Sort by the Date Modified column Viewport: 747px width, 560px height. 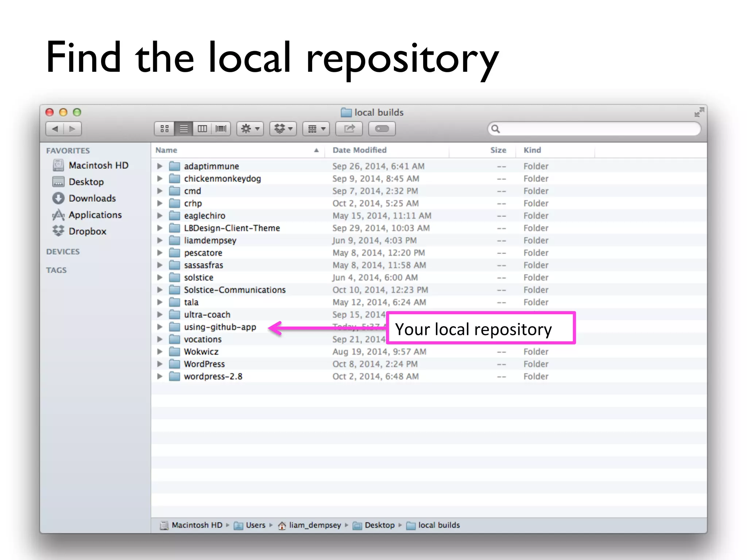[359, 150]
